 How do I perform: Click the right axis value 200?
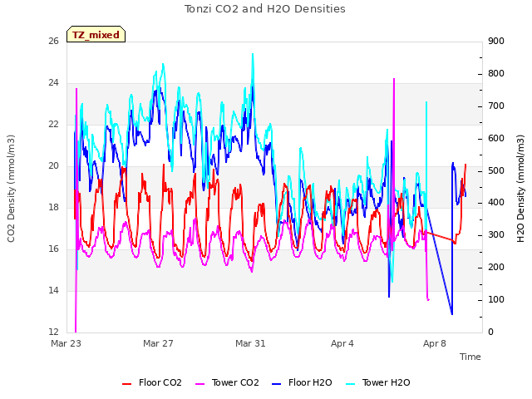pyautogui.click(x=496, y=268)
